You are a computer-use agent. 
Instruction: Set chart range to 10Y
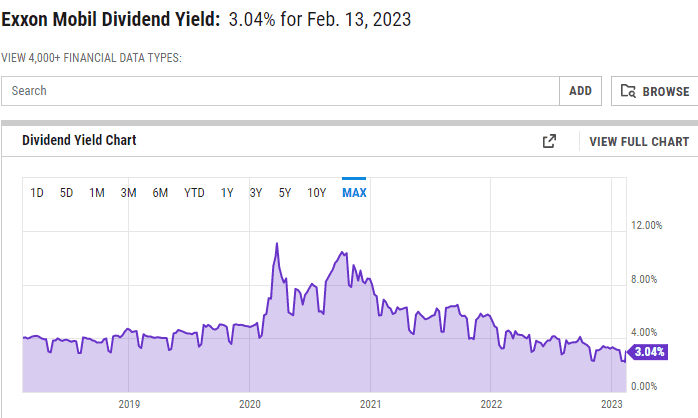316,193
